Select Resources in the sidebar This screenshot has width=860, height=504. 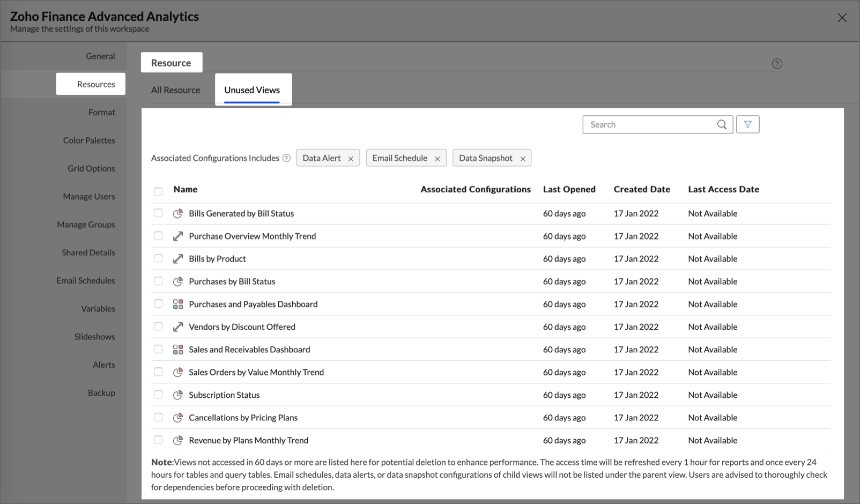pos(96,84)
